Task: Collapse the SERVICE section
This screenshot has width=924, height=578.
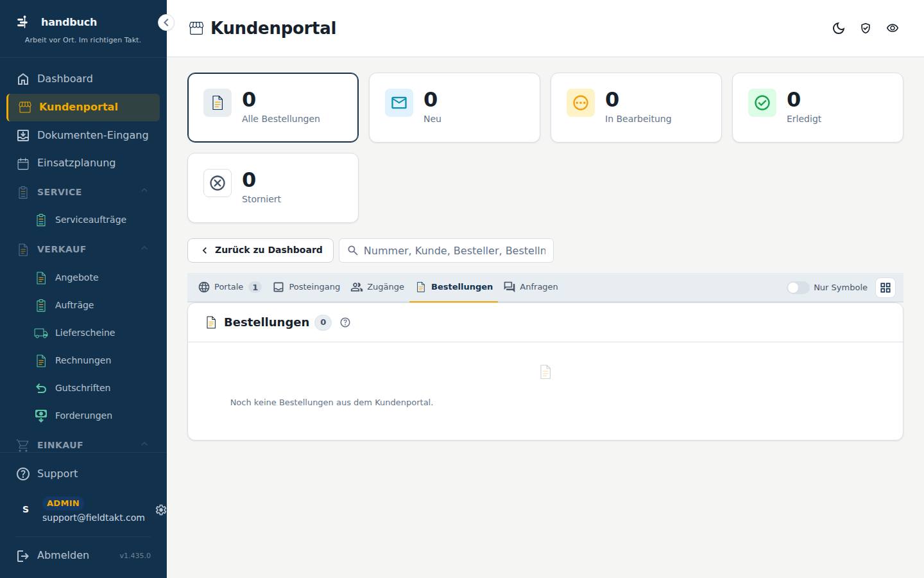Action: [x=83, y=192]
